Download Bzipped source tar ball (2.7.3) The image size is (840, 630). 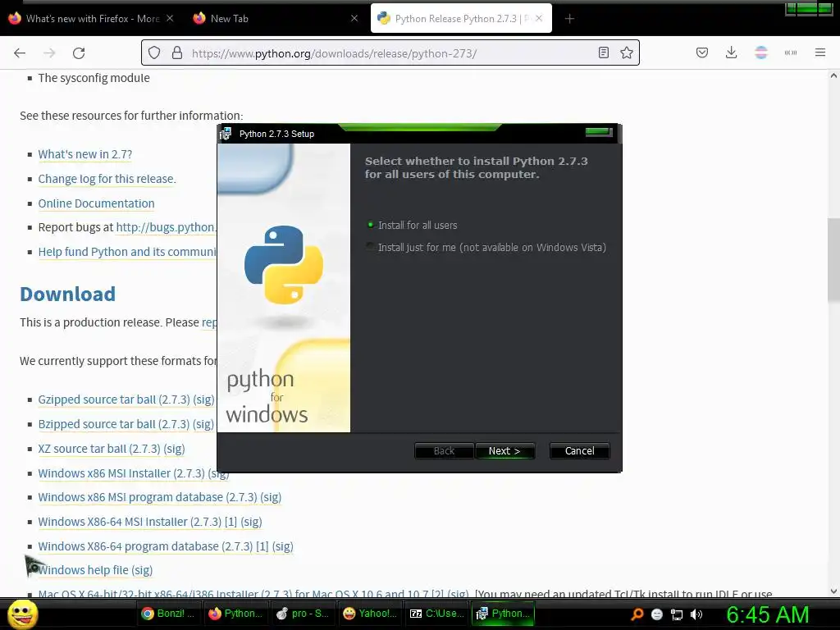(x=113, y=424)
